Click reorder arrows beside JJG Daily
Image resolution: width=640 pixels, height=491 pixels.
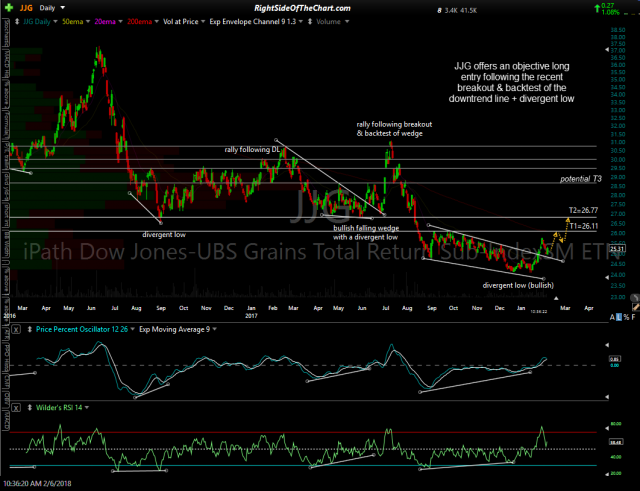(17, 22)
